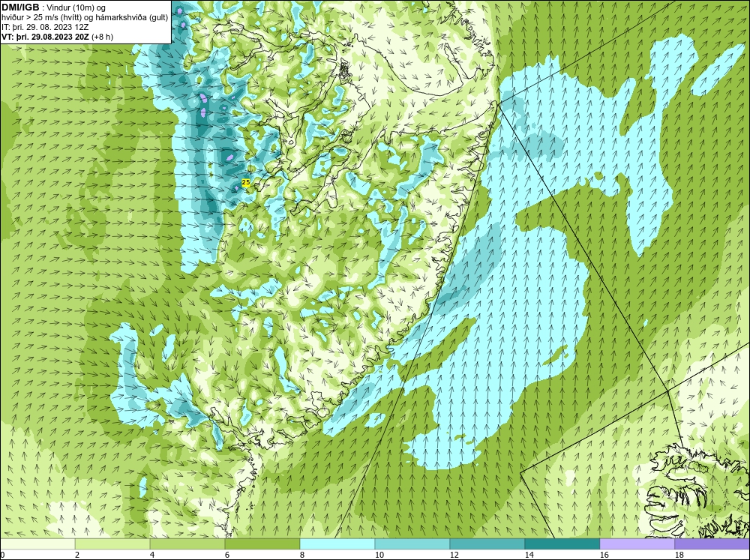This screenshot has height=560, width=750.
Task: Click the DMI/IGB title text
Action: pyautogui.click(x=20, y=7)
